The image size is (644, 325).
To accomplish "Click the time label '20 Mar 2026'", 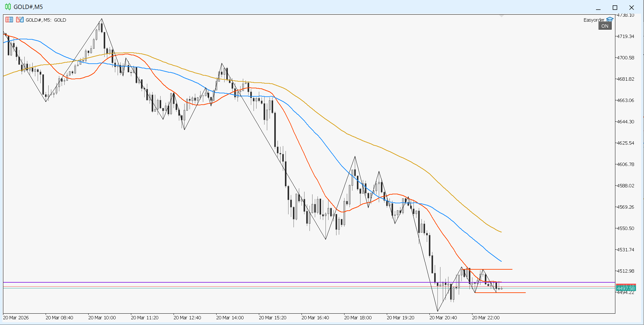I will 16,318.
